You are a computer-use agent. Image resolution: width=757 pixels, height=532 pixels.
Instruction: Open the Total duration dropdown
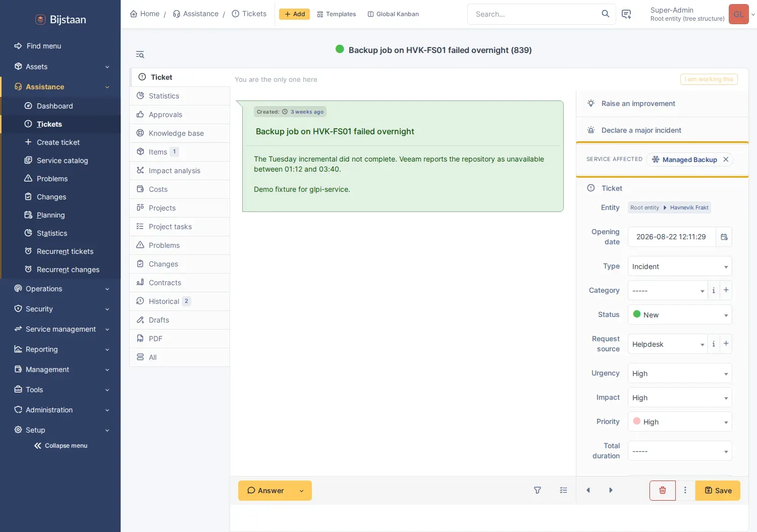(x=680, y=451)
